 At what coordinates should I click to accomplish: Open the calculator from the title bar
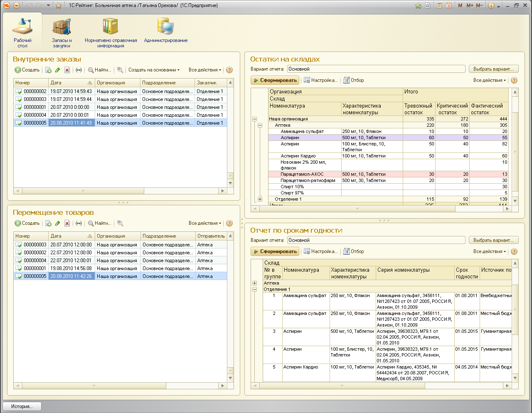click(439, 5)
